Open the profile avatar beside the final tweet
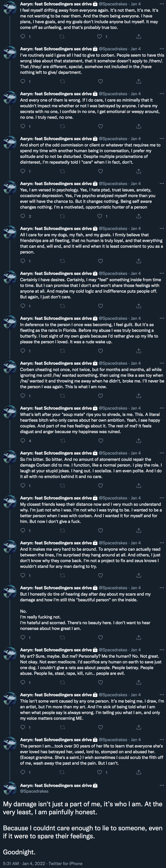Viewport: 166px width, 868px height. tap(10, 788)
